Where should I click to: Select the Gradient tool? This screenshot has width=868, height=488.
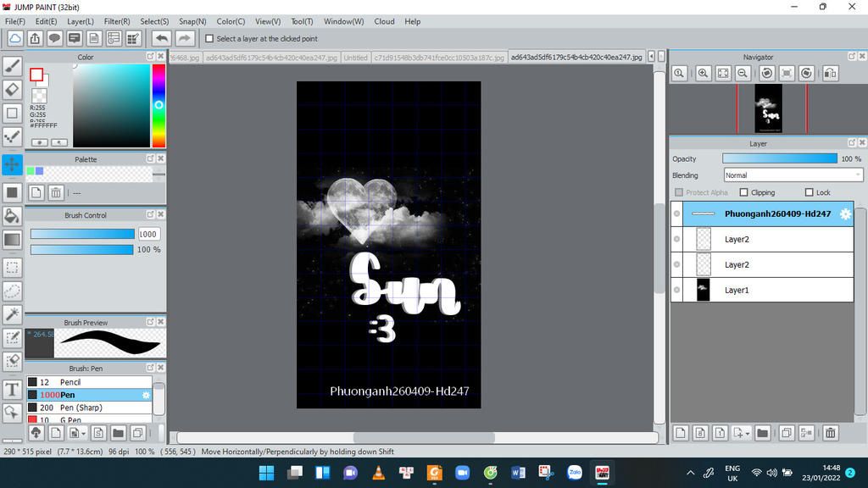point(12,240)
